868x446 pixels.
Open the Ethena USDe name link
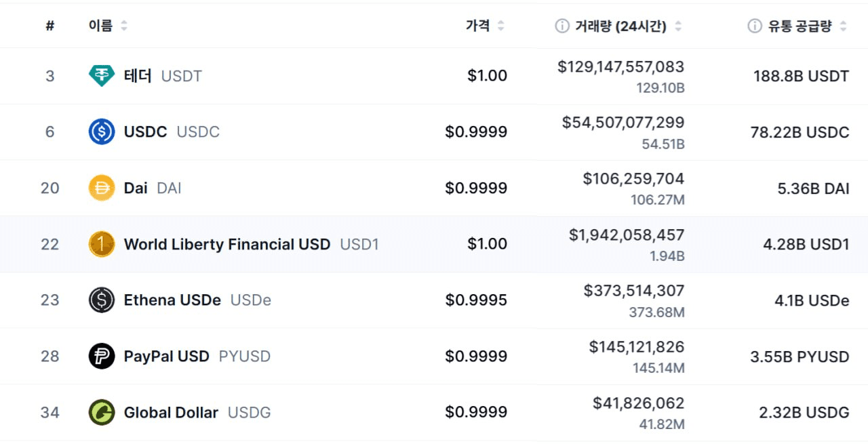point(172,300)
